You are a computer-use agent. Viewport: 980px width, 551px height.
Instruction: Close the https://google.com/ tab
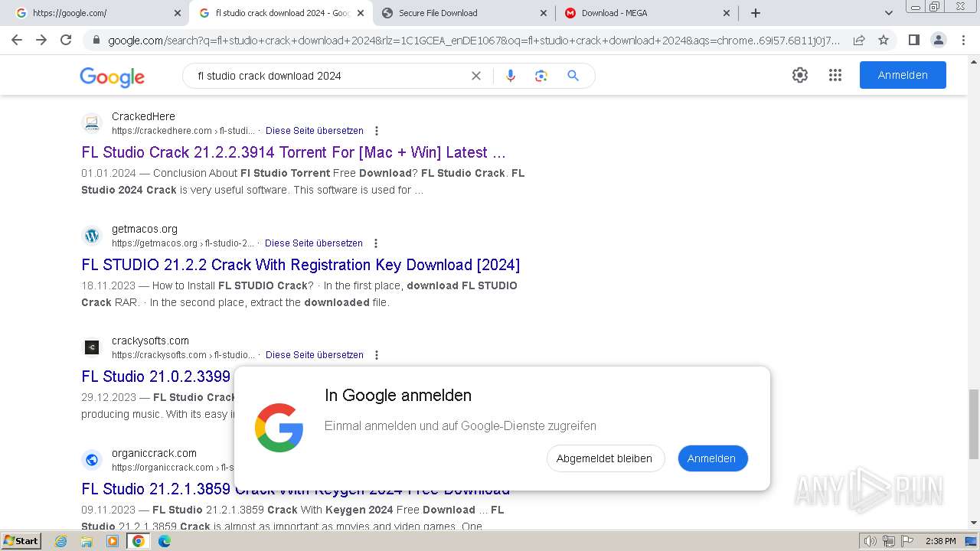(178, 13)
